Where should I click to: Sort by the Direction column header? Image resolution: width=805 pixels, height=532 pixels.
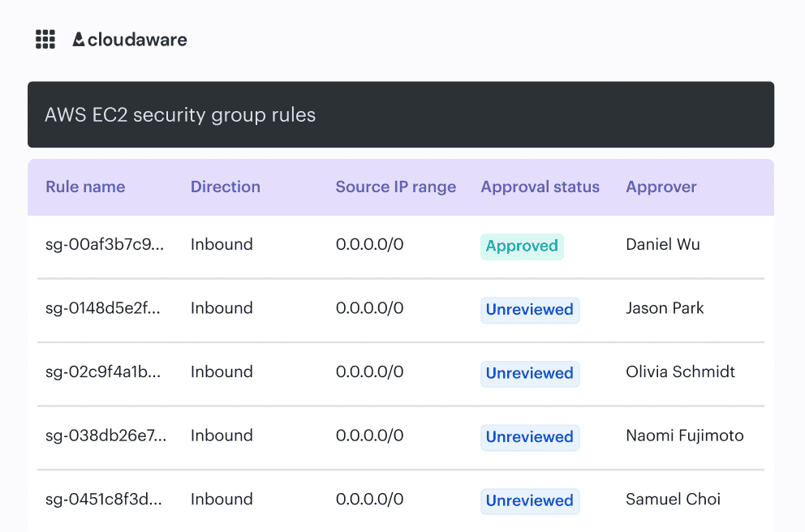point(226,187)
